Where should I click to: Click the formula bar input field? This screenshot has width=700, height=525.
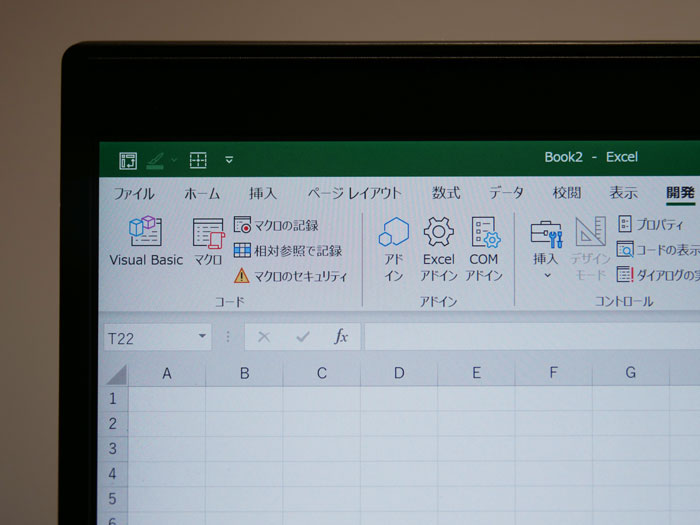[530, 337]
